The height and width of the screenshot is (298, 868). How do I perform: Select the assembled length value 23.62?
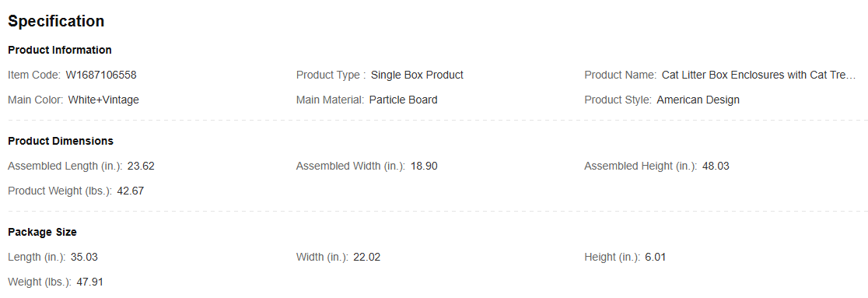tap(141, 166)
